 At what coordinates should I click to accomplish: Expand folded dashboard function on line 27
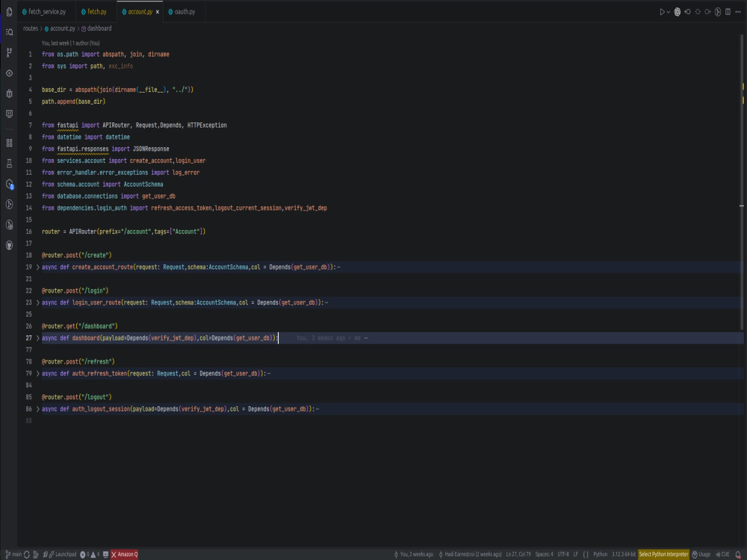[38, 338]
